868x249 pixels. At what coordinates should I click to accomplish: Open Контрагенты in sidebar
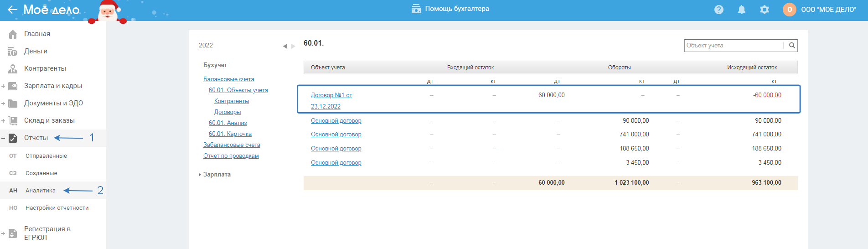pos(45,68)
